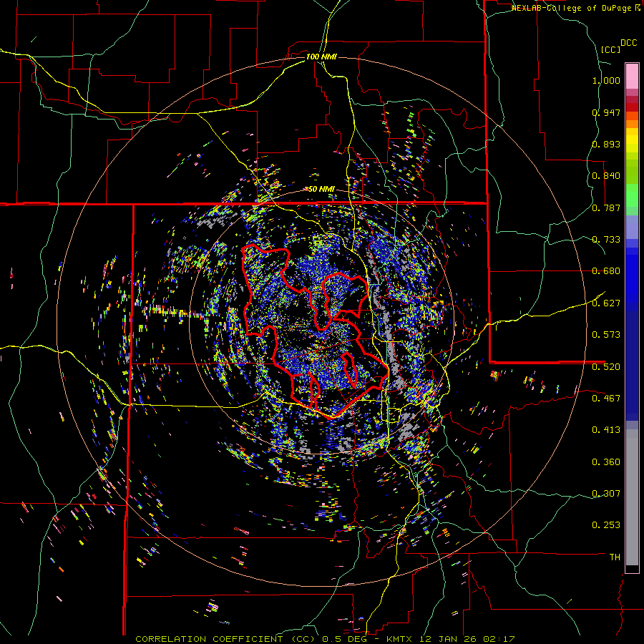The width and height of the screenshot is (644, 644).
Task: Select the 0.627 scale value
Action: 606,303
